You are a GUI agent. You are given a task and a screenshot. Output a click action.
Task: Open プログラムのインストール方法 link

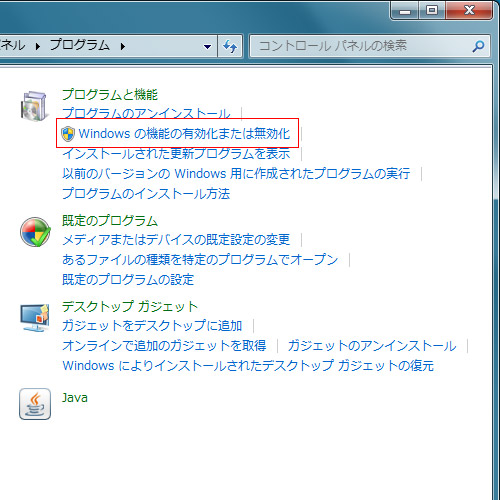[x=146, y=194]
